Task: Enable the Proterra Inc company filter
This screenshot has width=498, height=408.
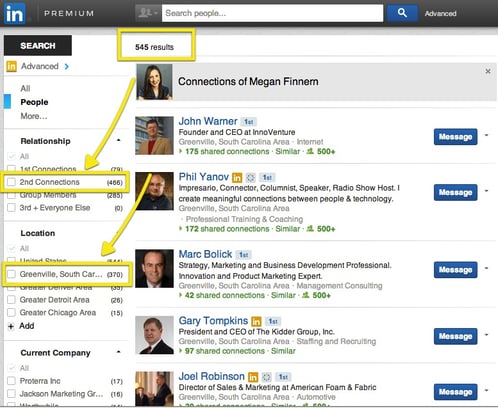Action: click(x=11, y=381)
